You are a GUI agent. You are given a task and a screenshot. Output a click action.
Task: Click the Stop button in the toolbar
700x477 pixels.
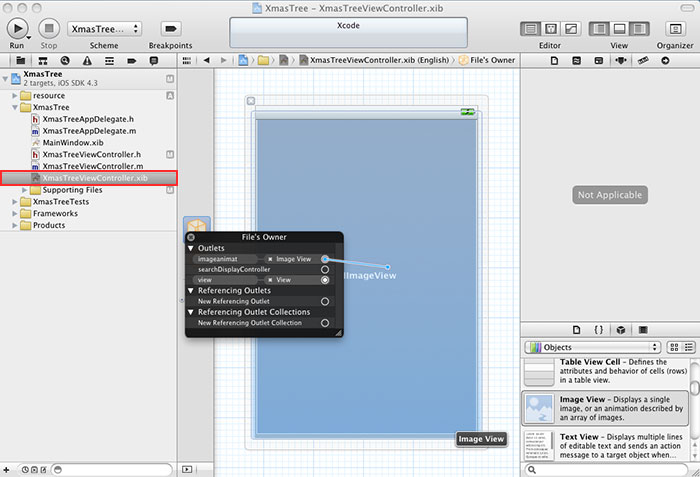[49, 29]
